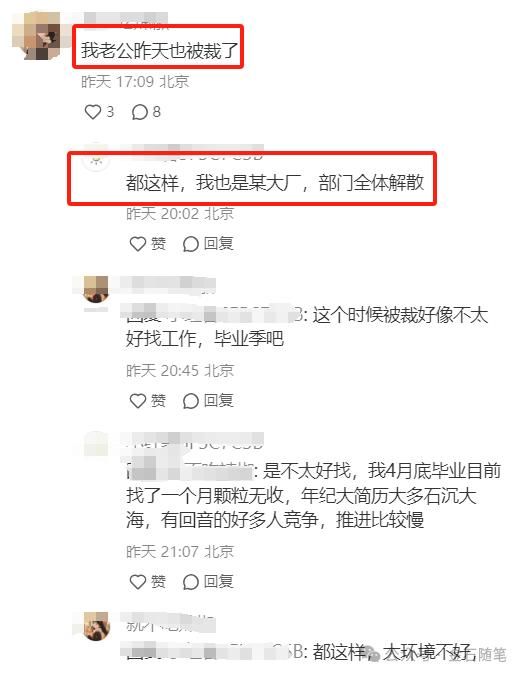Click the blurred username above 20:45 reply
The height and width of the screenshot is (676, 524).
tap(167, 285)
